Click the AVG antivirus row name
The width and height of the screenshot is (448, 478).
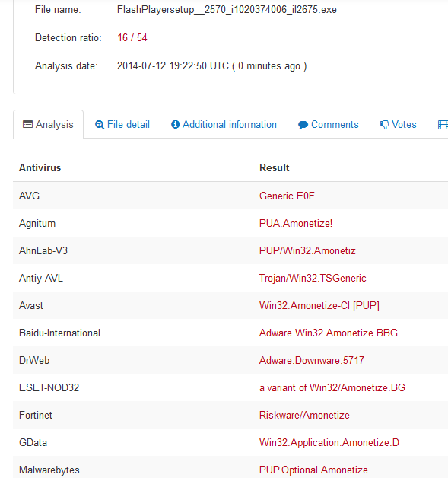29,196
